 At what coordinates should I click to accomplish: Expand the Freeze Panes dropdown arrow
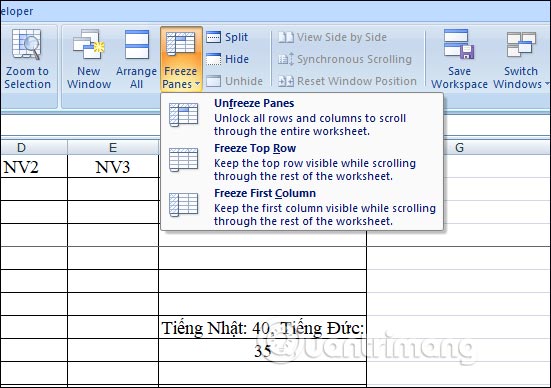tap(197, 84)
